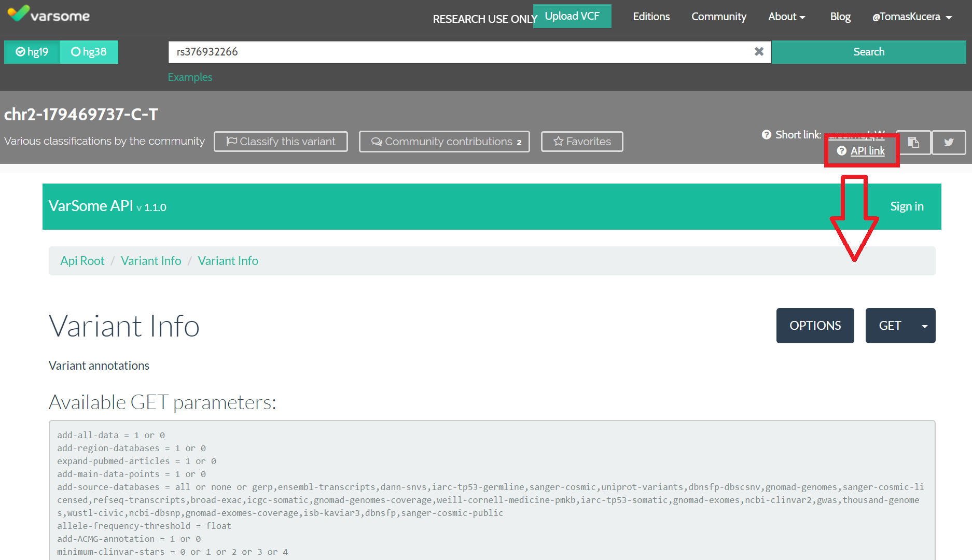Share the variant via the Twitter icon
This screenshot has height=560, width=972.
[949, 142]
